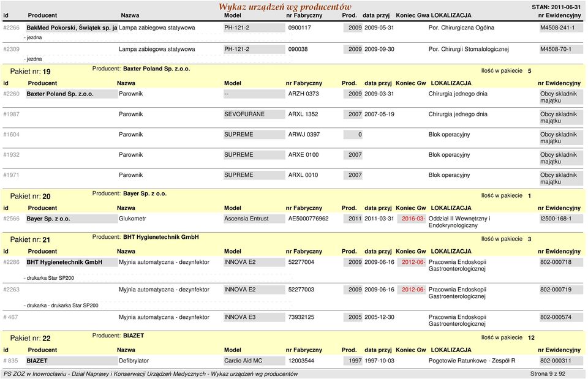Click record id '#2263'
Screen dimensions: 588x379
(x=11, y=290)
